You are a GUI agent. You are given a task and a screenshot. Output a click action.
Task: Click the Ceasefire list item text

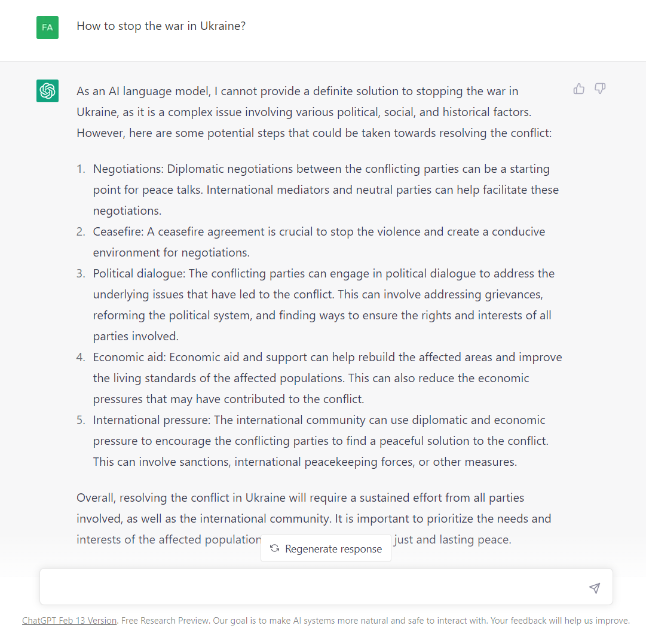tap(319, 242)
